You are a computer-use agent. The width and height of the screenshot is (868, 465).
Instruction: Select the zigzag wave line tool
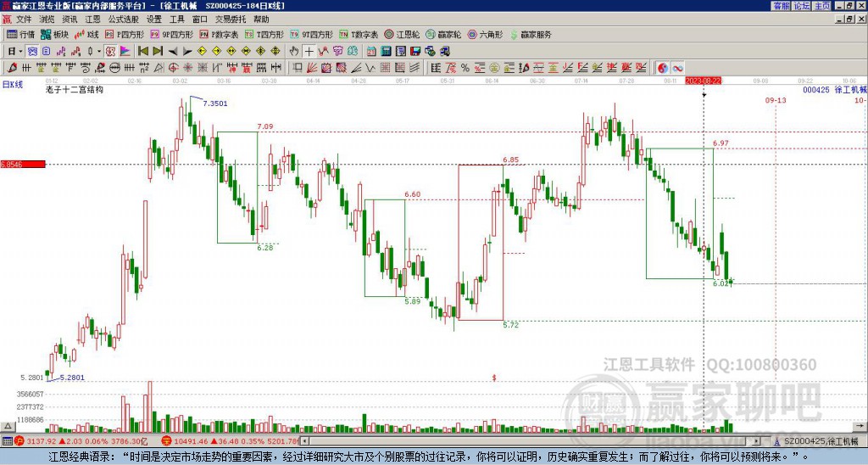[x=370, y=68]
